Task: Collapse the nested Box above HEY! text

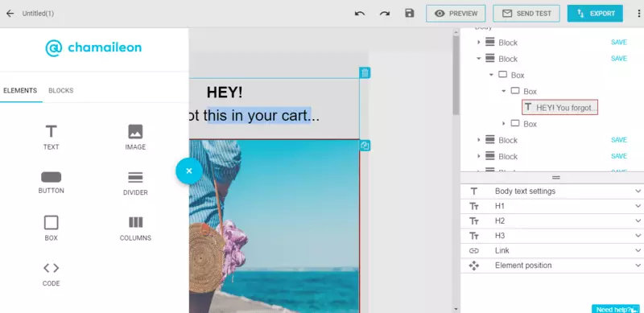Action: pos(504,91)
